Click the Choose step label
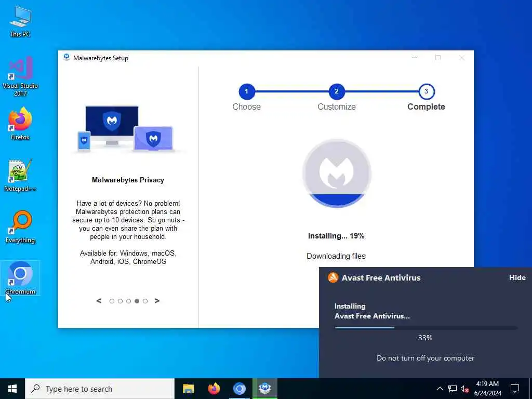This screenshot has width=532, height=399. coord(247,107)
